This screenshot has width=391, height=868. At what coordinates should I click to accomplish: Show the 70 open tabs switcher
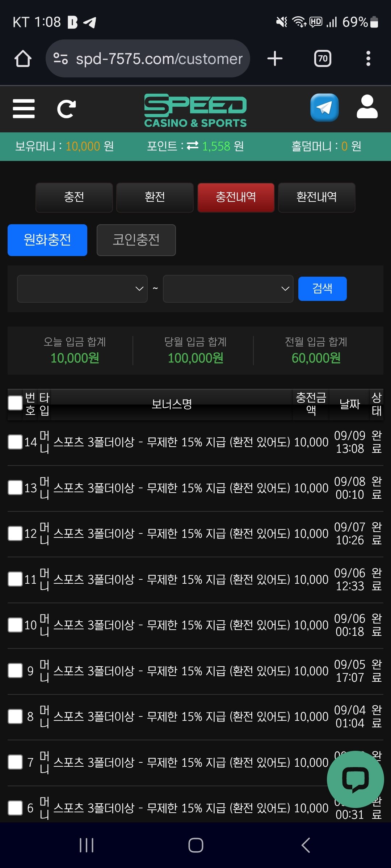point(323,59)
